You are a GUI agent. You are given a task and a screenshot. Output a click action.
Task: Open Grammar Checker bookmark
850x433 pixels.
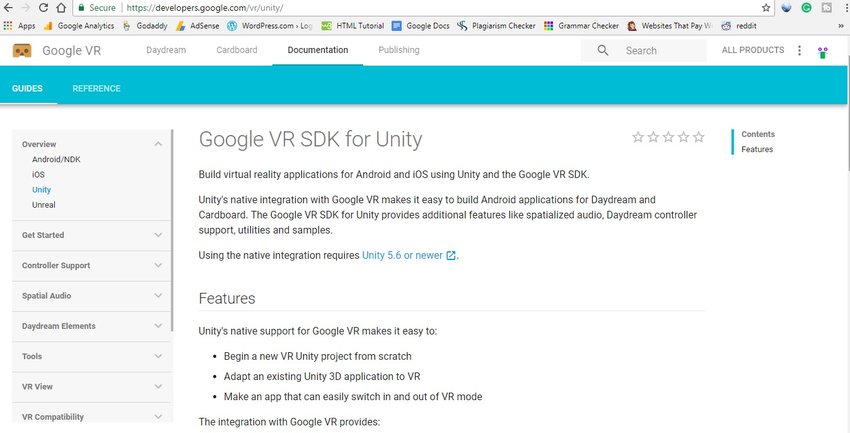coord(581,25)
